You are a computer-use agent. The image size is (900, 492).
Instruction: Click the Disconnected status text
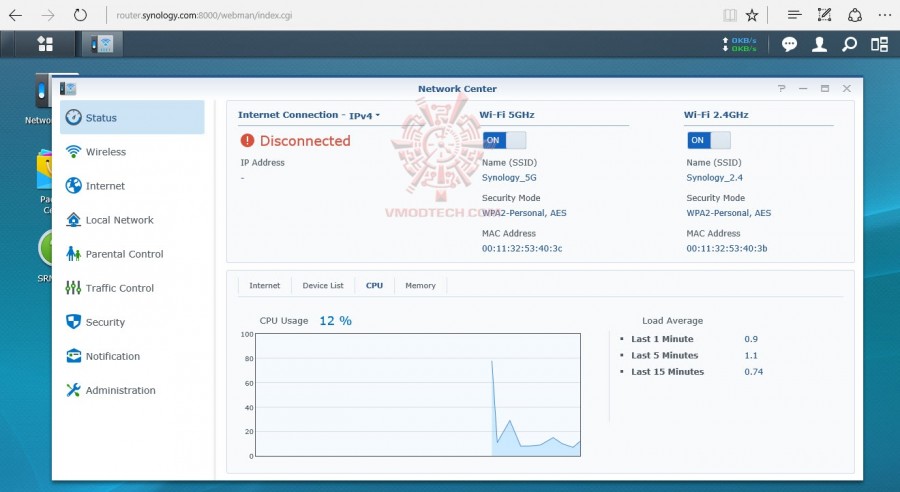(305, 141)
